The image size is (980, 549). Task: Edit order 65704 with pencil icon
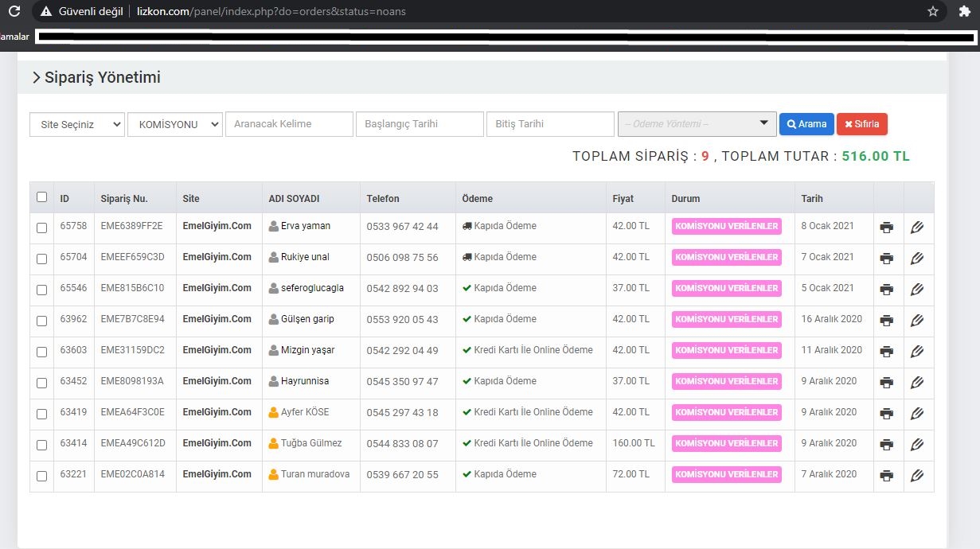(916, 259)
